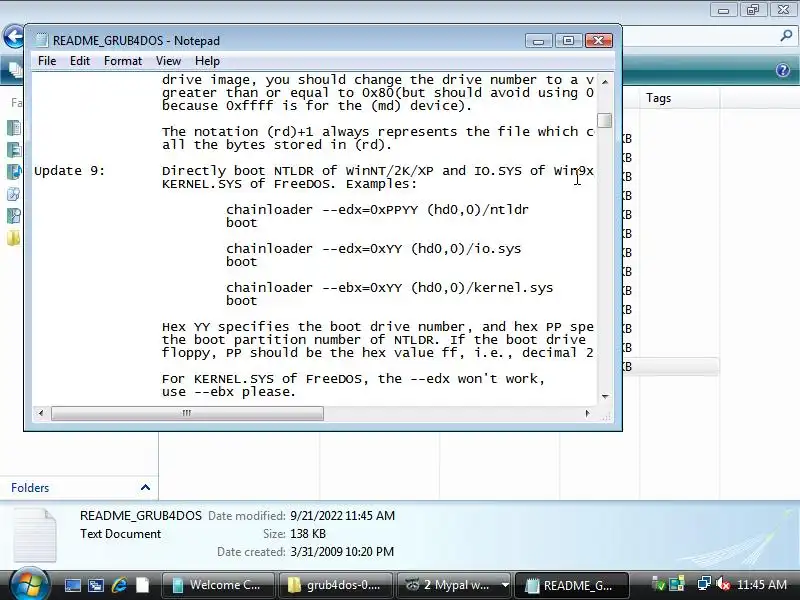Click the blank document Quick Launch icon

click(x=142, y=585)
